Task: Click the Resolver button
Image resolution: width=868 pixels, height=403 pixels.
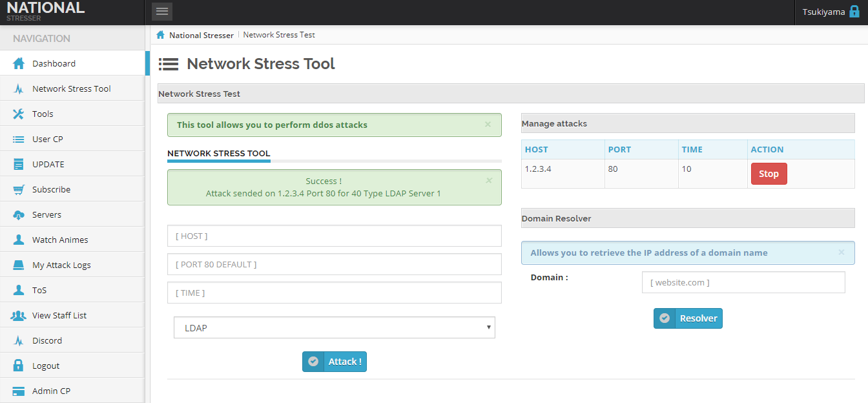Action: coord(688,318)
